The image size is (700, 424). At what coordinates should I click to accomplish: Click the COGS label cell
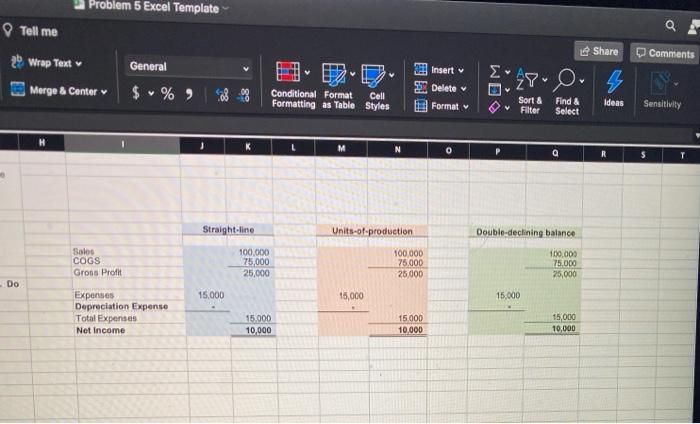coord(87,261)
